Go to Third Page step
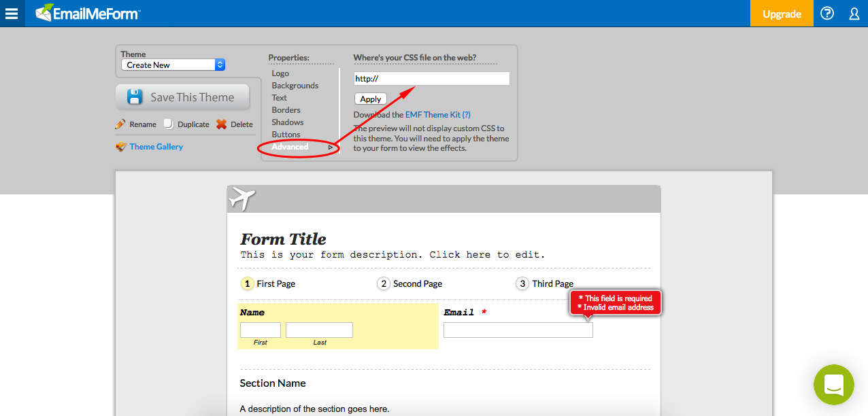Viewport: 868px width, 416px height. [544, 283]
